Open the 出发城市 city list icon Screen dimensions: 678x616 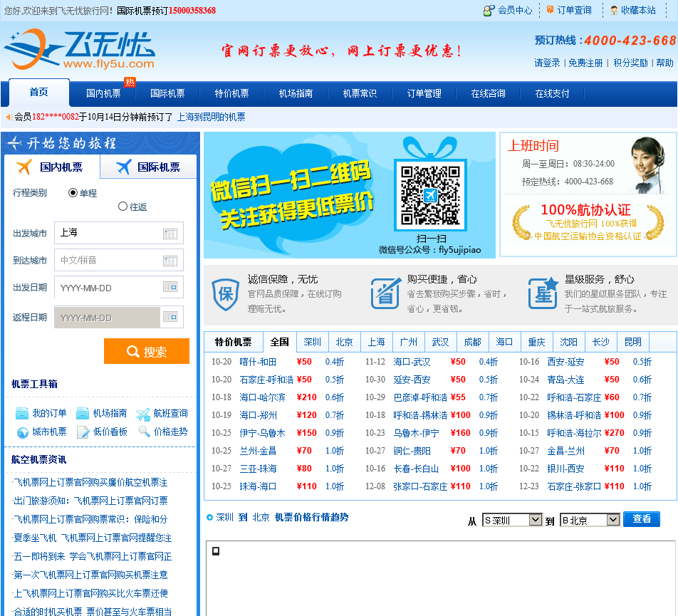pyautogui.click(x=170, y=234)
